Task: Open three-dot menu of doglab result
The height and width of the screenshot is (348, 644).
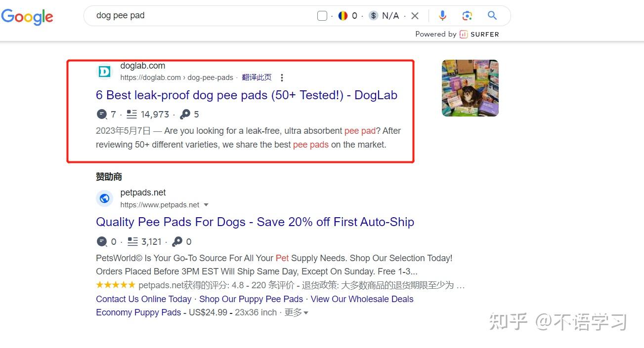Action: pos(282,77)
